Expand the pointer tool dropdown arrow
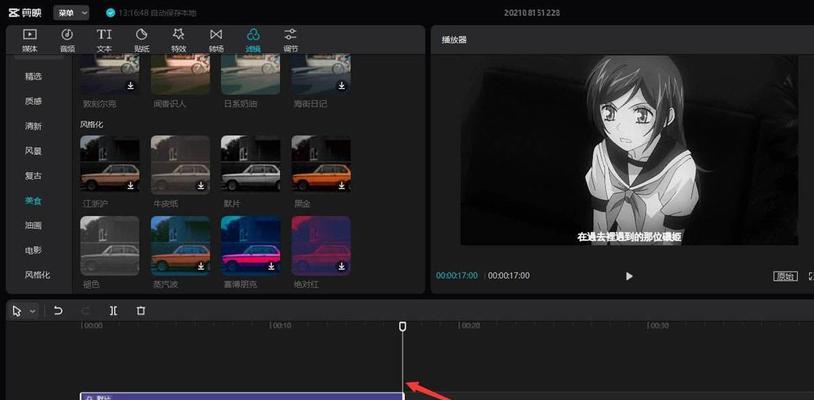Image resolution: width=814 pixels, height=400 pixels. [x=33, y=311]
